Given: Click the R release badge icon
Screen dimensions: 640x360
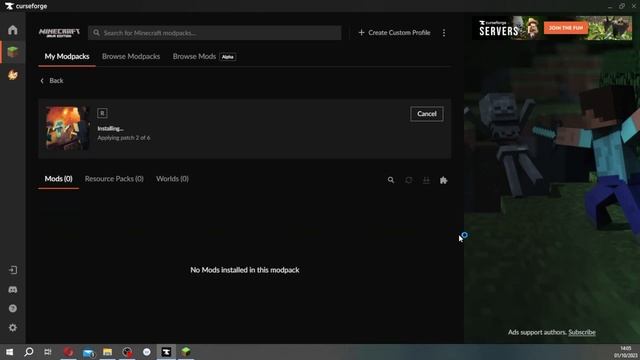Looking at the screenshot, I should pos(102,113).
